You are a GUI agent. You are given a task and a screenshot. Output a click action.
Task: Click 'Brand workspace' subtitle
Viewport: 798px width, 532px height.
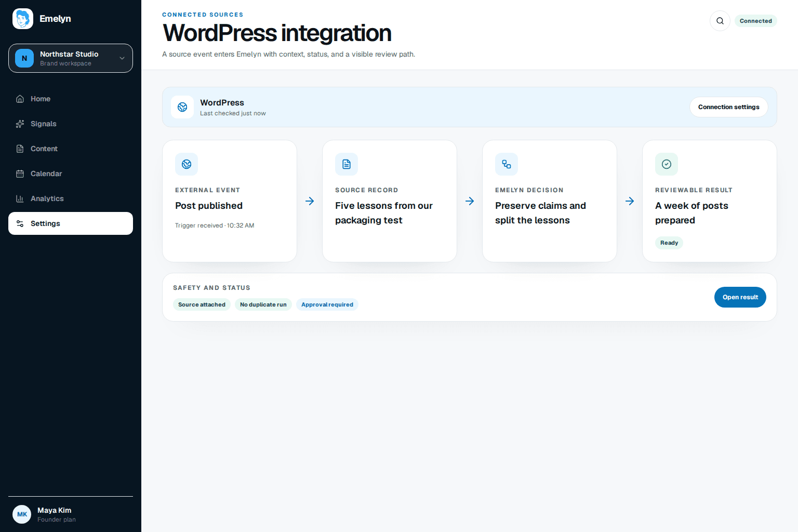65,63
